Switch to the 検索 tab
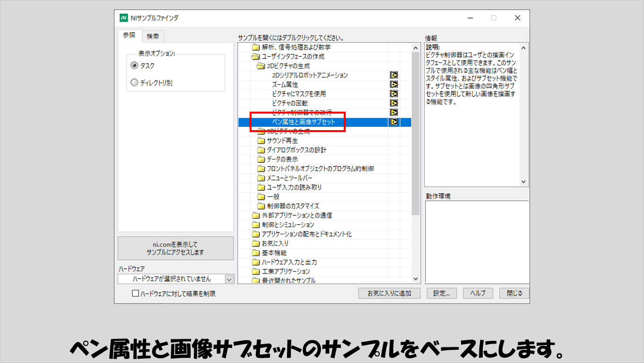Viewport: 644px width, 363px height. click(153, 36)
